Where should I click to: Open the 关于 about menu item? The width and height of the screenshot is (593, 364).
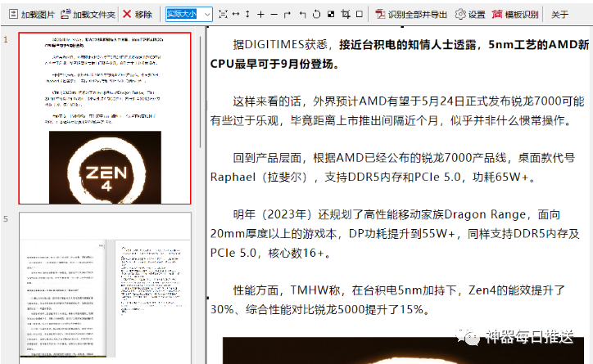(559, 15)
